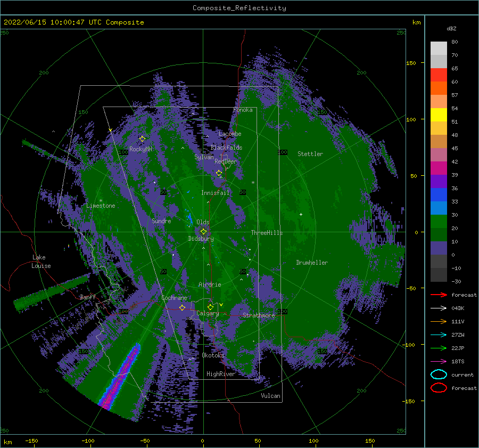Select the purple-gray 10 dBZ color swatch
The image size is (479, 448).
pos(439,248)
